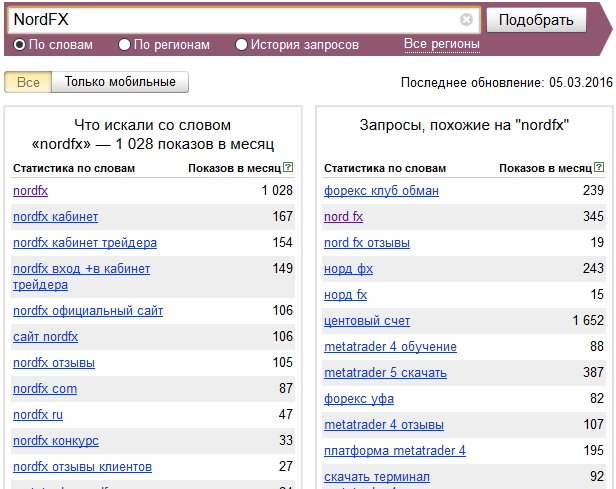Open 'nordfx официальный сайт' link
The width and height of the screenshot is (616, 489).
(x=88, y=311)
